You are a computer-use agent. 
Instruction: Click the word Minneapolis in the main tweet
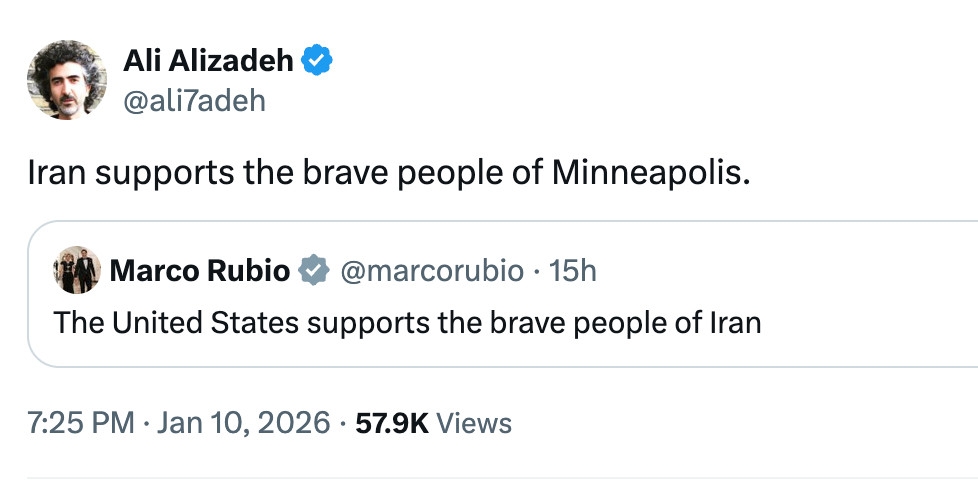[x=649, y=173]
